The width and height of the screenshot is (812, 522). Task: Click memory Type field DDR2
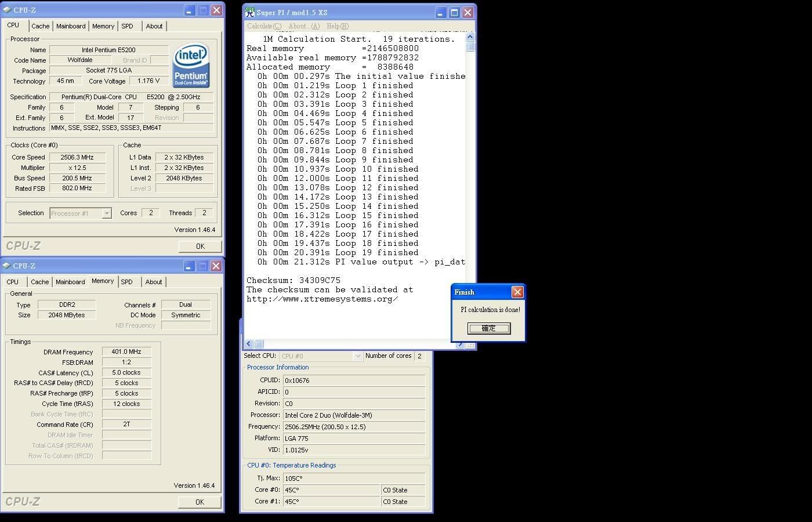67,304
